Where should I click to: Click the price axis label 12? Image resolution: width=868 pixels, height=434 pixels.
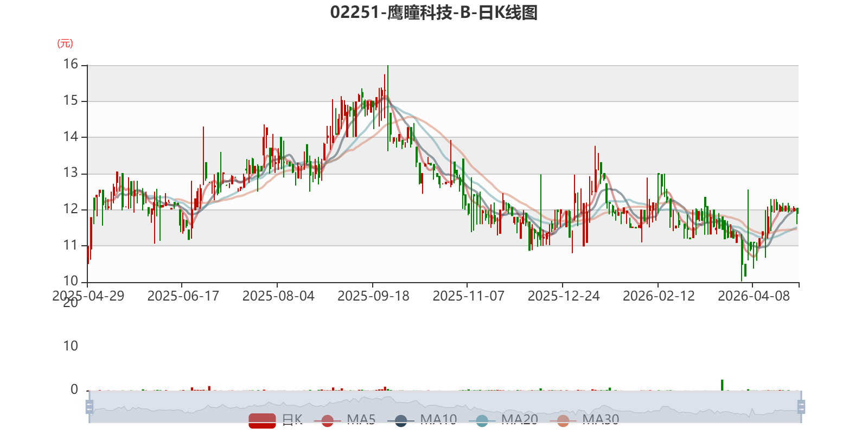click(71, 209)
